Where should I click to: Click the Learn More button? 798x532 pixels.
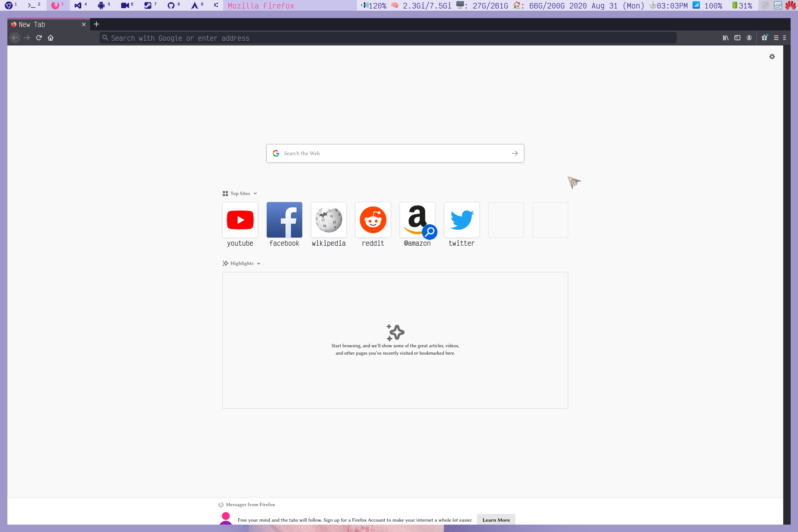click(x=496, y=519)
